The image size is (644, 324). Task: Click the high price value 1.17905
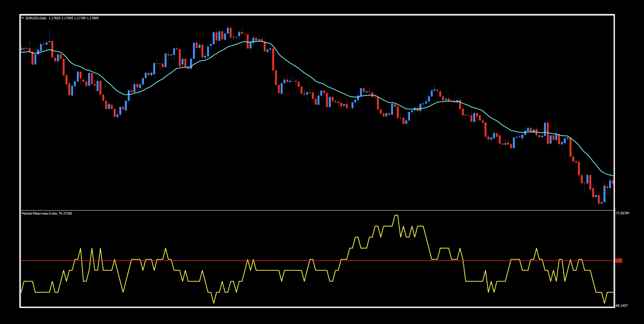(x=67, y=18)
